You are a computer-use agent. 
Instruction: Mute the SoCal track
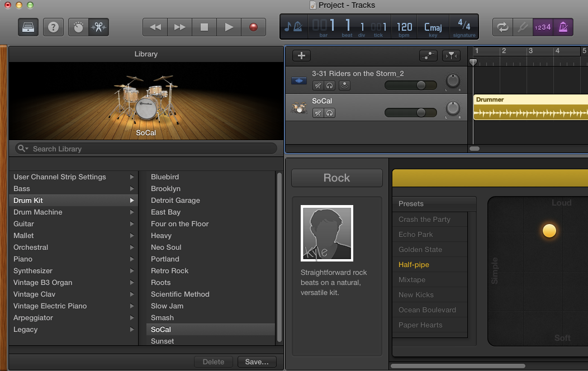coord(319,113)
